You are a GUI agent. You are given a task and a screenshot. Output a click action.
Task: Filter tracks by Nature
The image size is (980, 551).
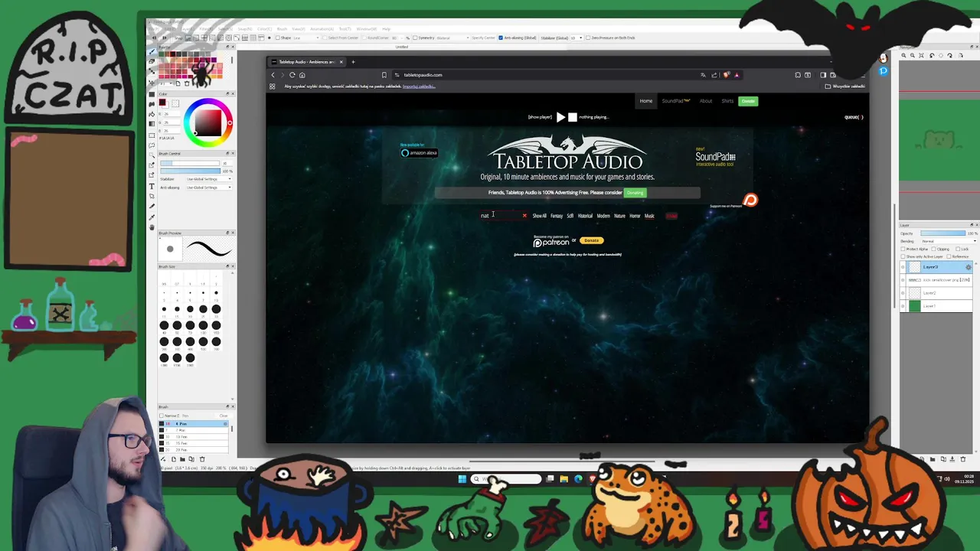coord(619,216)
